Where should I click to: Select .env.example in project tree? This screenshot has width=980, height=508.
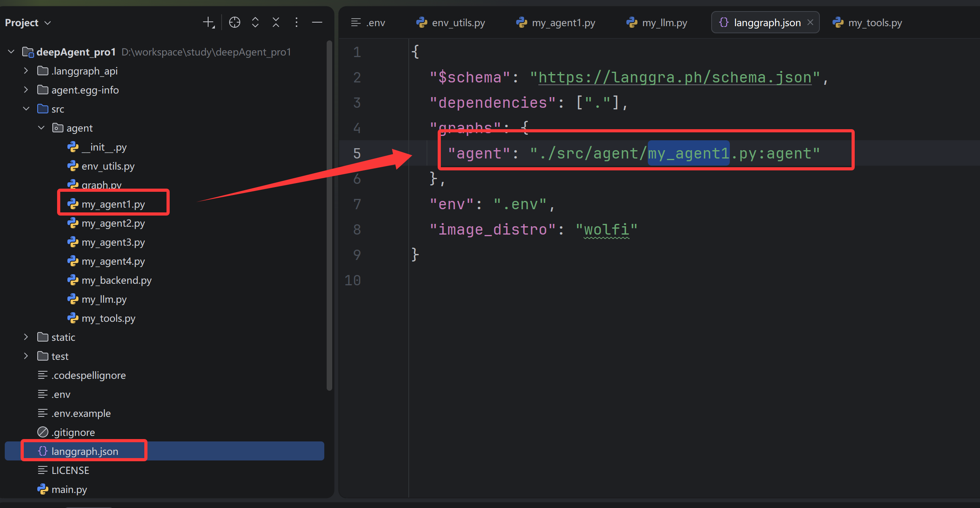[x=81, y=413]
